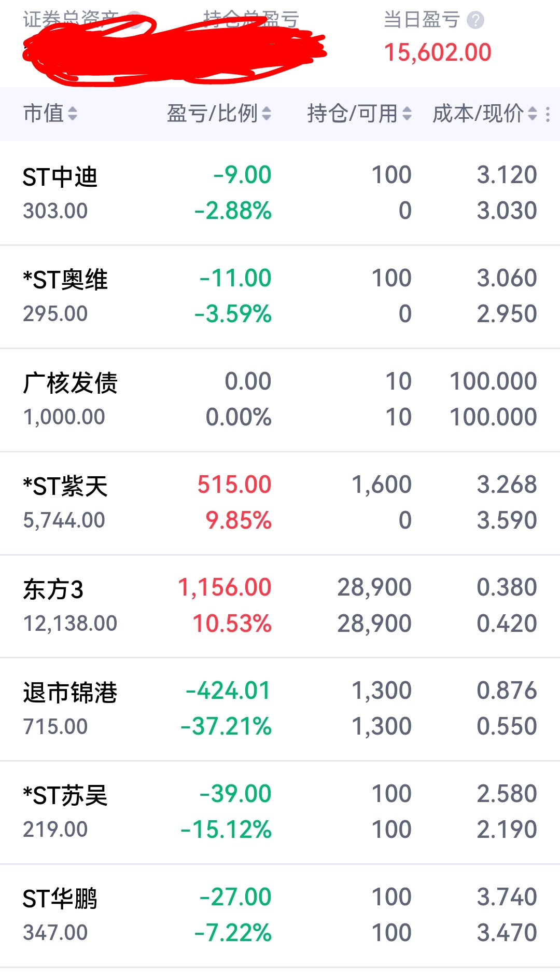This screenshot has height=980, width=560.
Task: Open 东方3 stock position
Action: click(280, 605)
